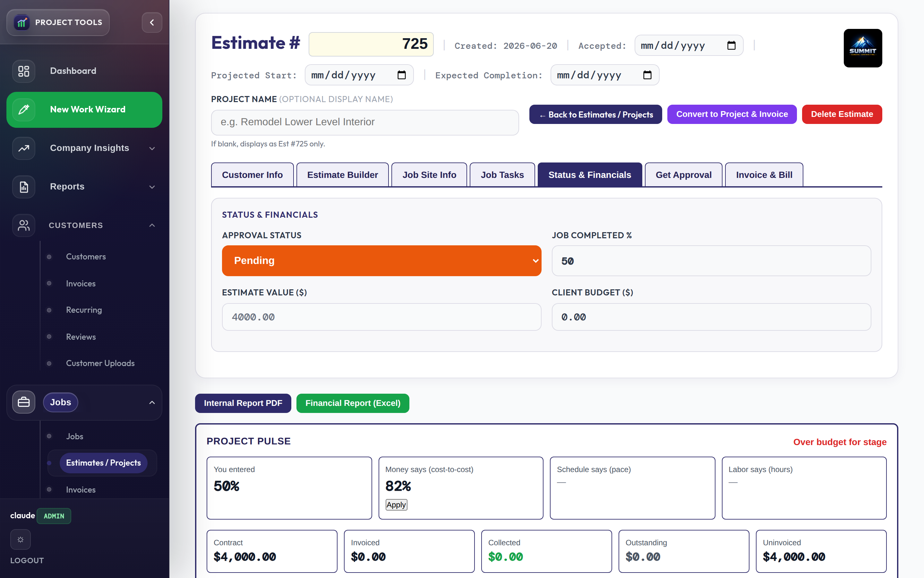Viewport: 924px width, 578px height.
Task: Click the Jobs pill label in sidebar
Action: point(60,402)
